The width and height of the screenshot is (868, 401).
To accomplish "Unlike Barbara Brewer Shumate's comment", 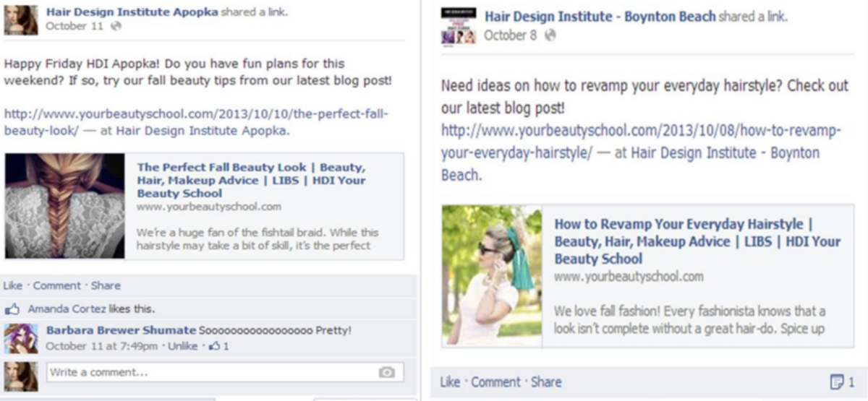I will click(182, 346).
